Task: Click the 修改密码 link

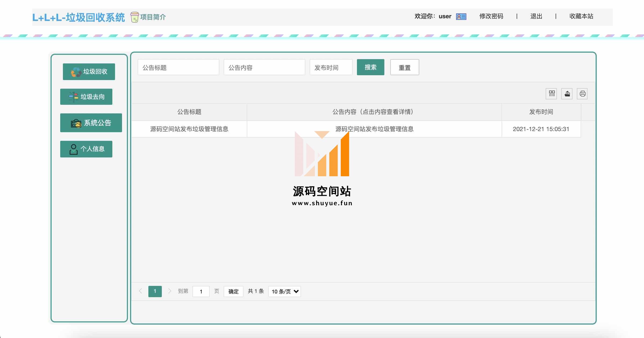Action: coord(491,16)
